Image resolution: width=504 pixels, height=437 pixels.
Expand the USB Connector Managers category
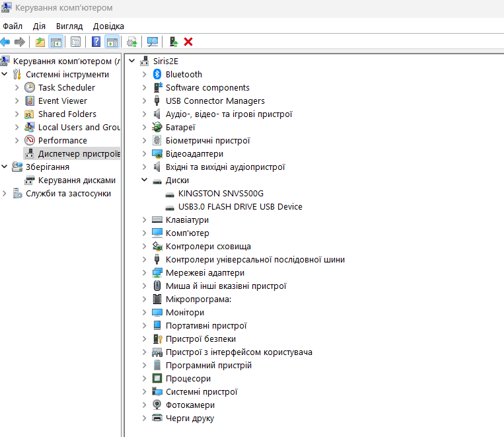pos(144,100)
